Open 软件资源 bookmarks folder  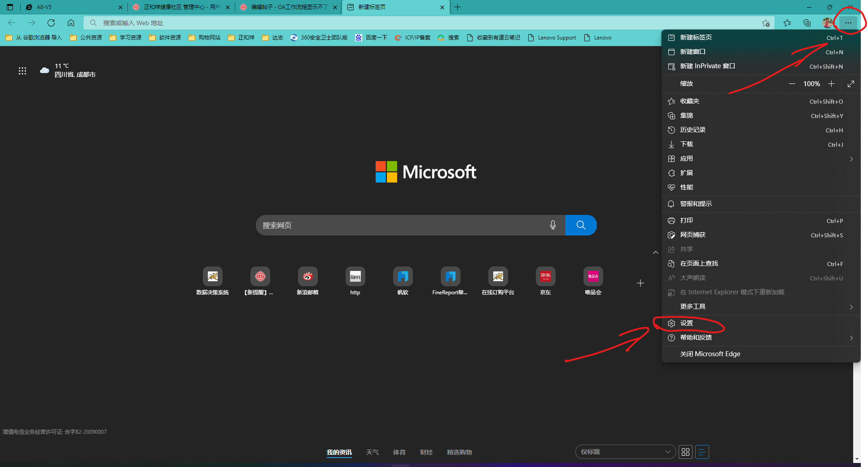point(165,38)
